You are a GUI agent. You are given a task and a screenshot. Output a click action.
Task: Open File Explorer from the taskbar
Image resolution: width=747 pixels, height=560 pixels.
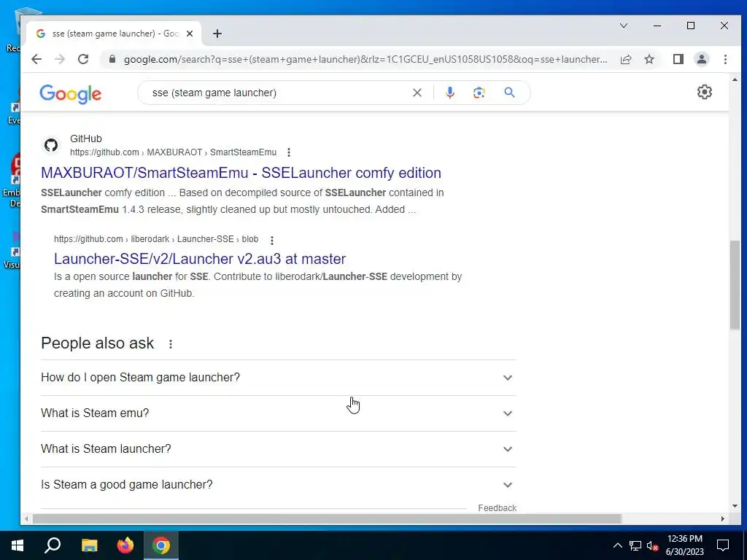[89, 545]
